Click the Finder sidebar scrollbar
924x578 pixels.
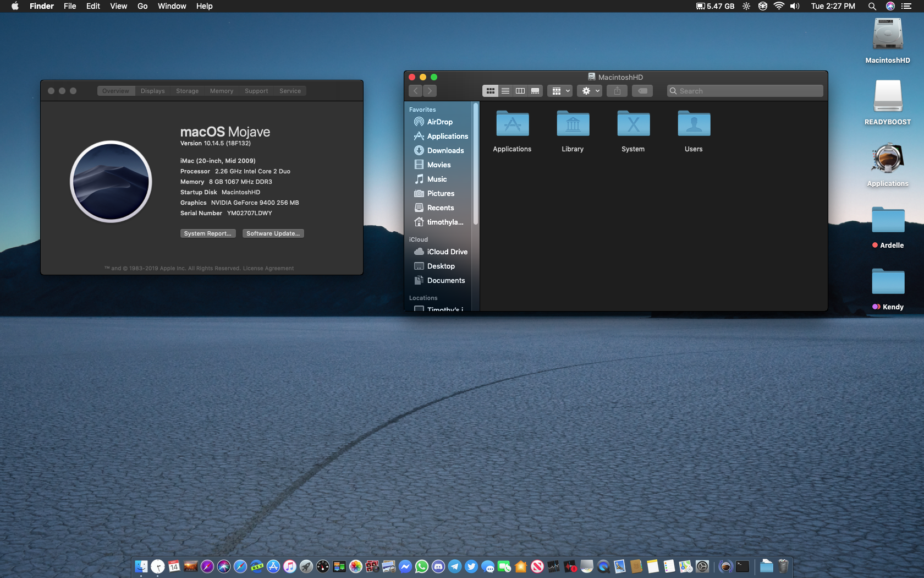tap(476, 164)
